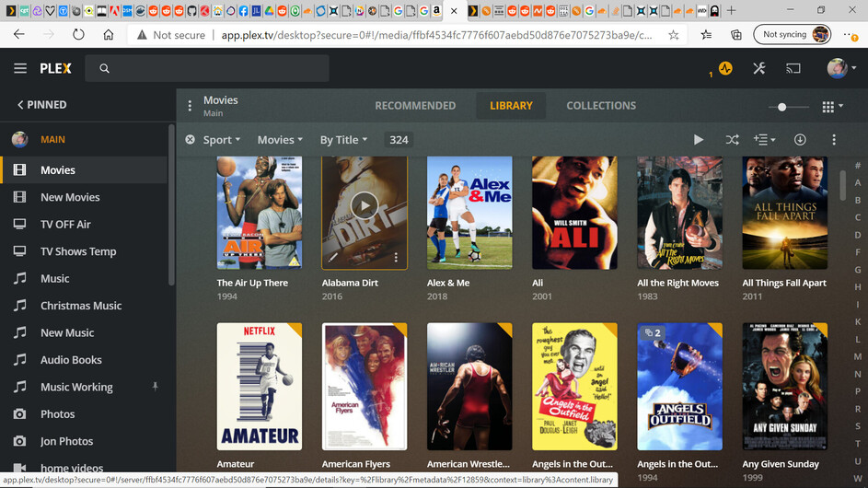
Task: Bookmark this page with star icon
Action: [x=674, y=35]
